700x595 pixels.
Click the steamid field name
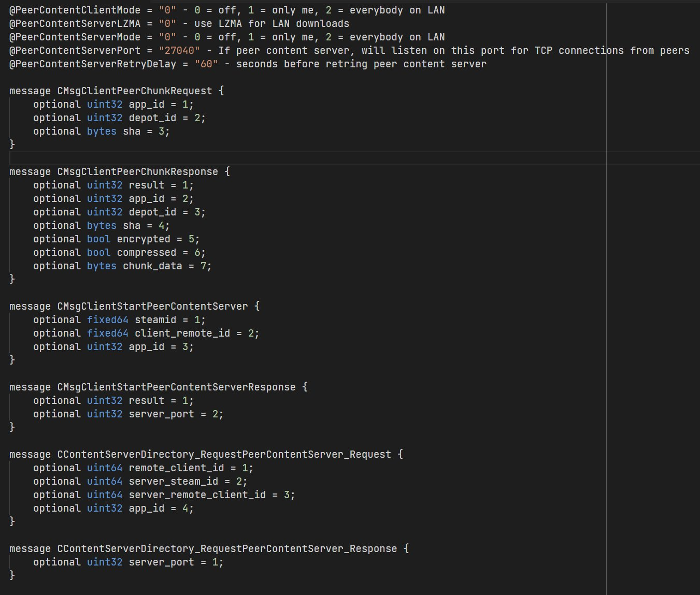[x=155, y=320]
